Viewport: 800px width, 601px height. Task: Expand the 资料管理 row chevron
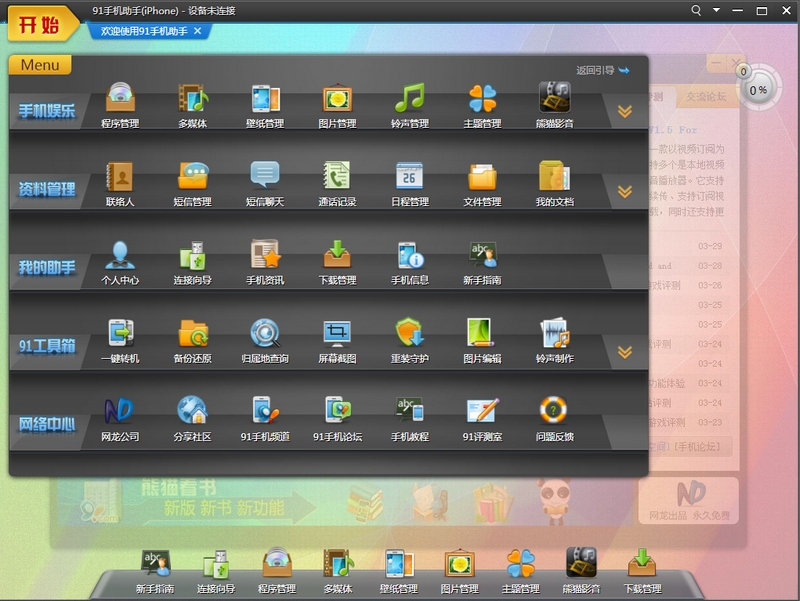[625, 190]
